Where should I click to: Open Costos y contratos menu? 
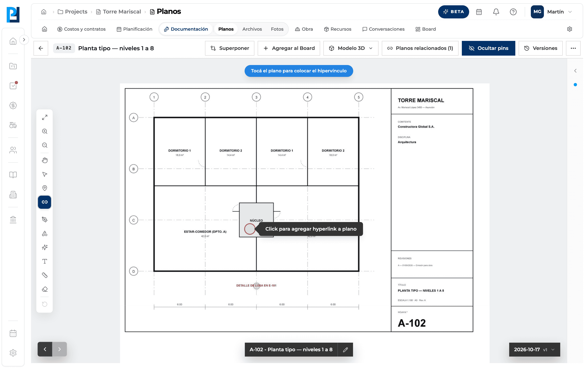click(x=81, y=29)
